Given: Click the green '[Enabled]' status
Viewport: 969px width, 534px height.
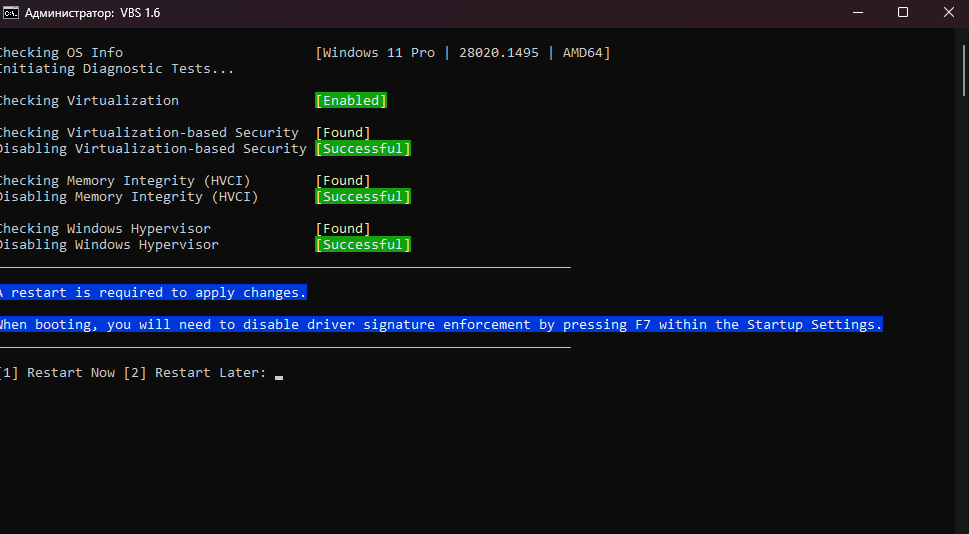Looking at the screenshot, I should pyautogui.click(x=351, y=101).
